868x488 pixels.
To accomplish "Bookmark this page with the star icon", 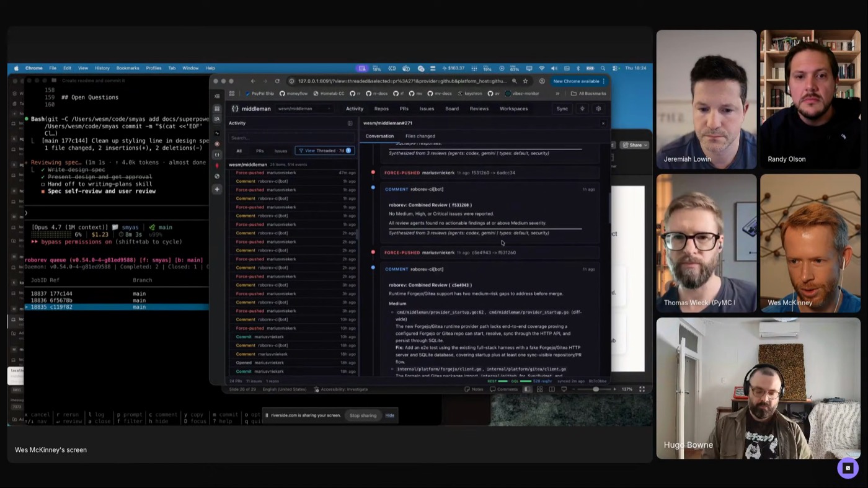I will pyautogui.click(x=525, y=81).
